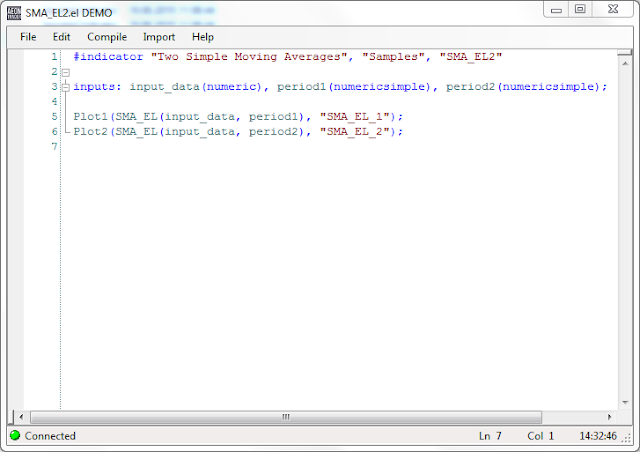The height and width of the screenshot is (452, 640).
Task: Click the horizontal scrollbar thumb
Action: 286,417
